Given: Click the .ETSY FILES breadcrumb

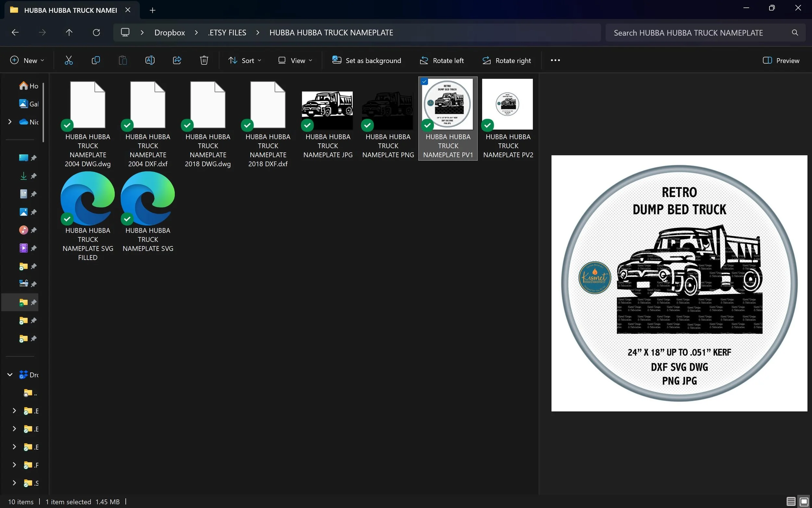Looking at the screenshot, I should coord(227,33).
